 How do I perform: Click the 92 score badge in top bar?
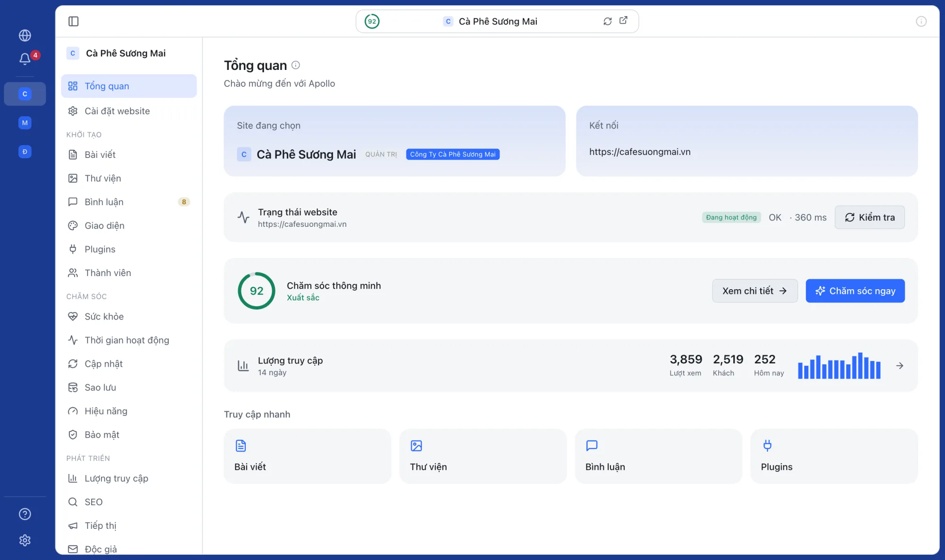click(x=372, y=21)
